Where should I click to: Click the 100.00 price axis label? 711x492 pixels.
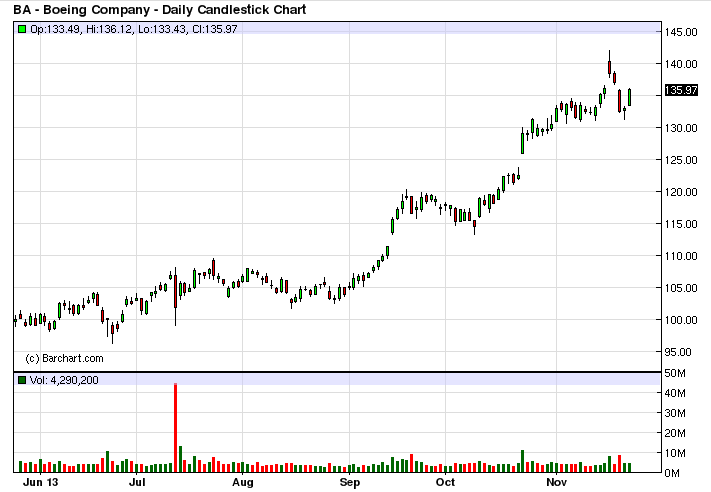coord(681,320)
